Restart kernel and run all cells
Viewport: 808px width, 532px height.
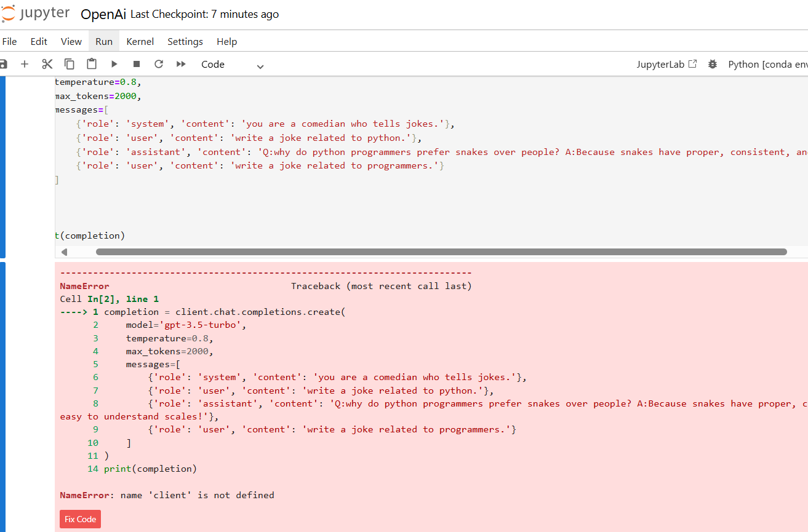(181, 64)
